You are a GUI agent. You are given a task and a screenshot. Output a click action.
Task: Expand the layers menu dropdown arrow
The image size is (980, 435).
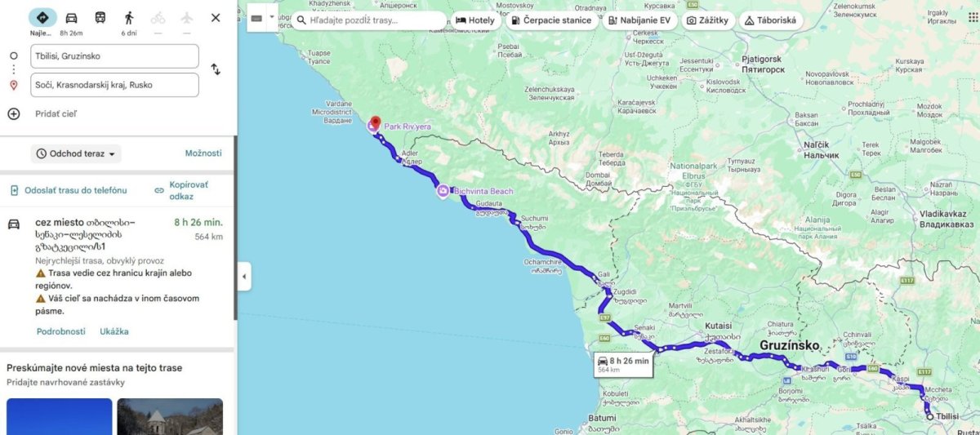(x=272, y=17)
